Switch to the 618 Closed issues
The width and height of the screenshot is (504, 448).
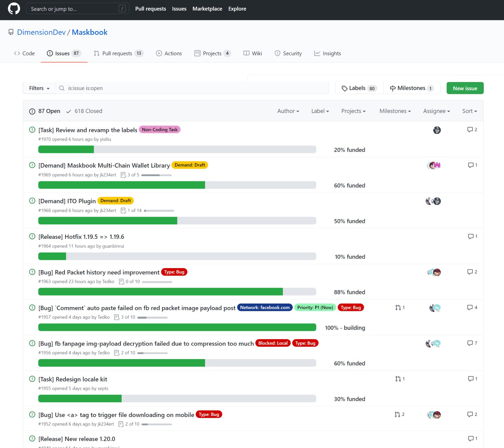84,111
